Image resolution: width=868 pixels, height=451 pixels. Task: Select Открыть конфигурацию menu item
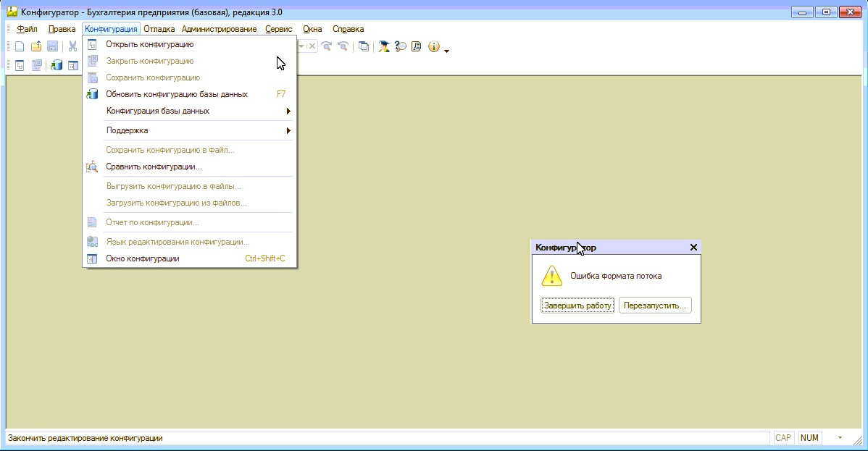click(189, 44)
